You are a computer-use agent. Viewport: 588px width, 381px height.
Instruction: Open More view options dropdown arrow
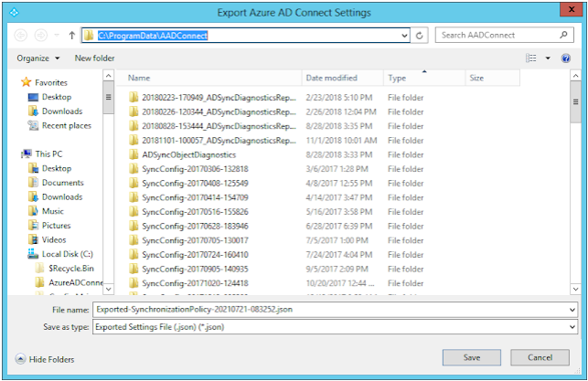tap(548, 58)
